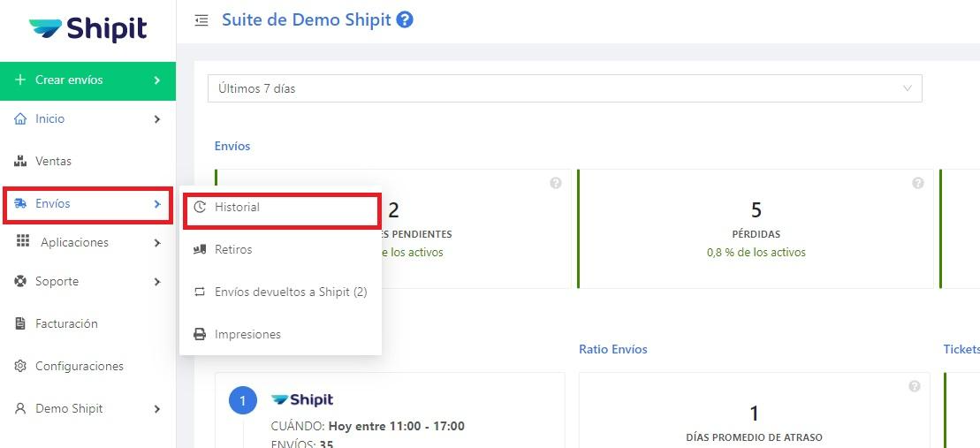Viewport: 980px width, 448px height.
Task: Click the help icon beside Suite de Demo Shipit
Action: [x=405, y=19]
